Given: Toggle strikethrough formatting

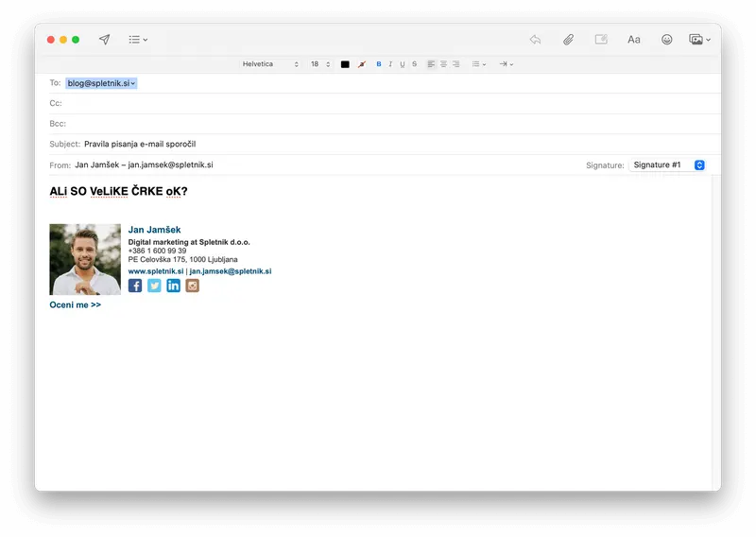Looking at the screenshot, I should (x=414, y=64).
